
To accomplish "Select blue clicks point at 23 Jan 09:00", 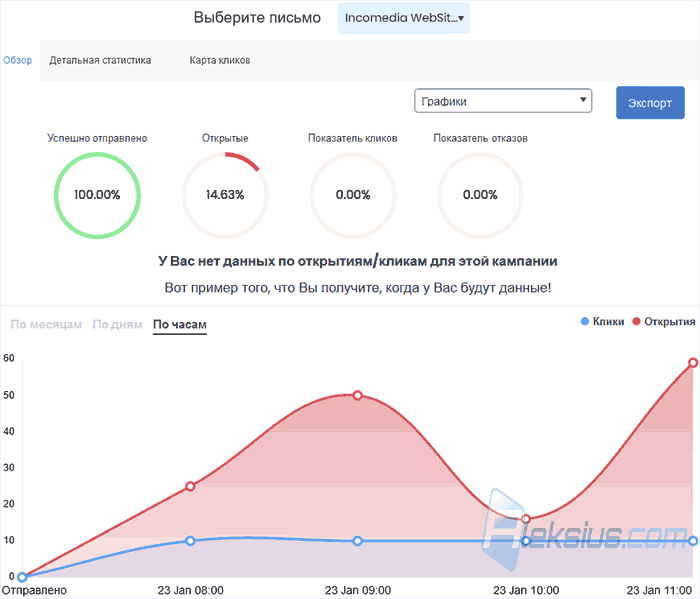I will 357,541.
